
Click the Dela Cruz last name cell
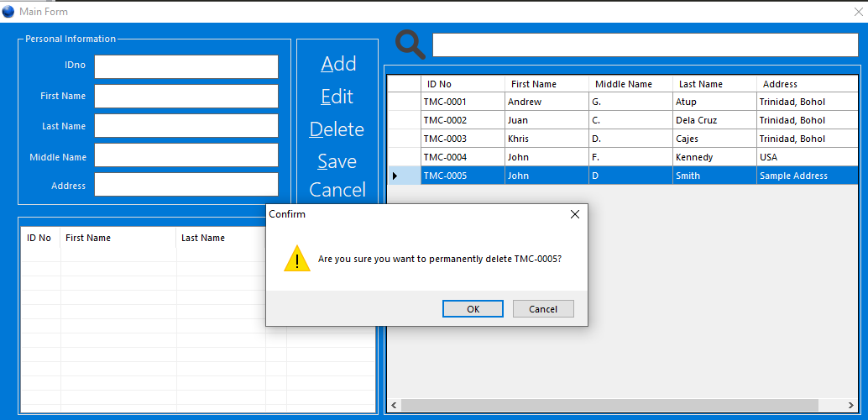point(715,120)
